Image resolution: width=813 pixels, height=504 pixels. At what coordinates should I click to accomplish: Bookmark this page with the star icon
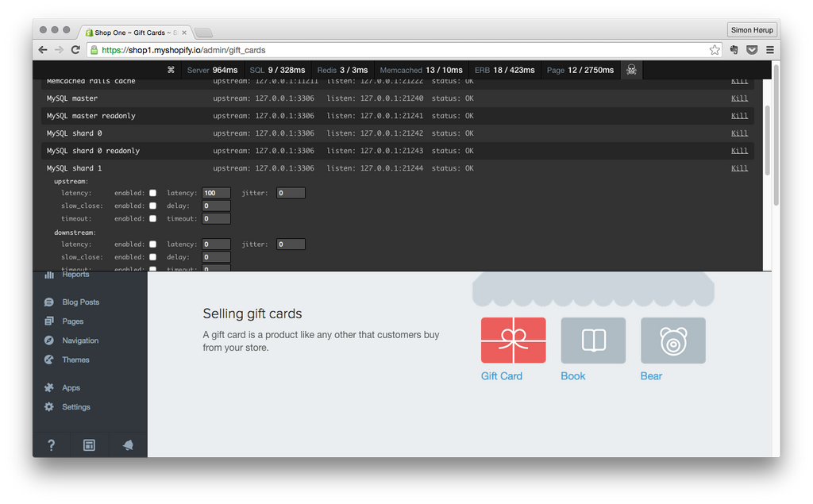coord(715,50)
